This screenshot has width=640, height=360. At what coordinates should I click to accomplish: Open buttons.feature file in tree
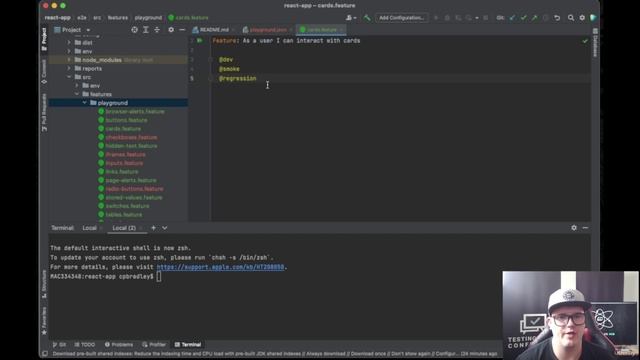[126, 120]
